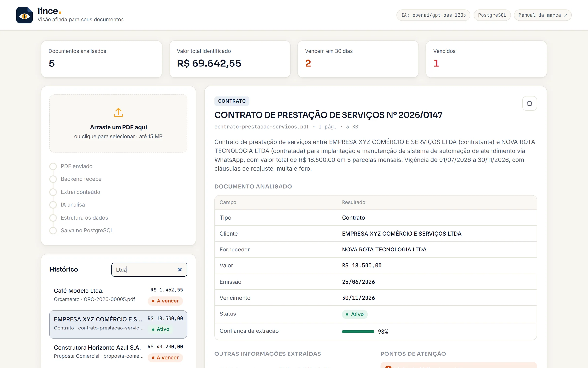Click the 'Salva no PostgreSQL' step circle

tap(53, 231)
